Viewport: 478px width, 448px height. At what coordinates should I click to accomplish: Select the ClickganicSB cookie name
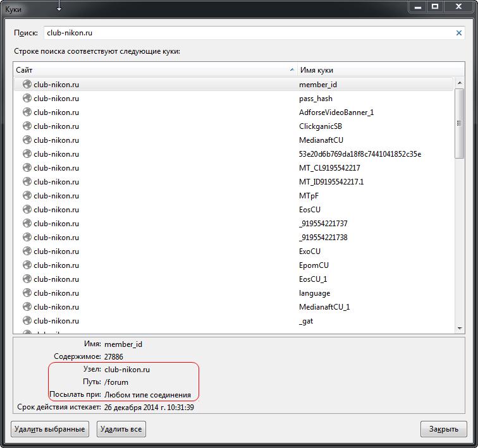321,126
